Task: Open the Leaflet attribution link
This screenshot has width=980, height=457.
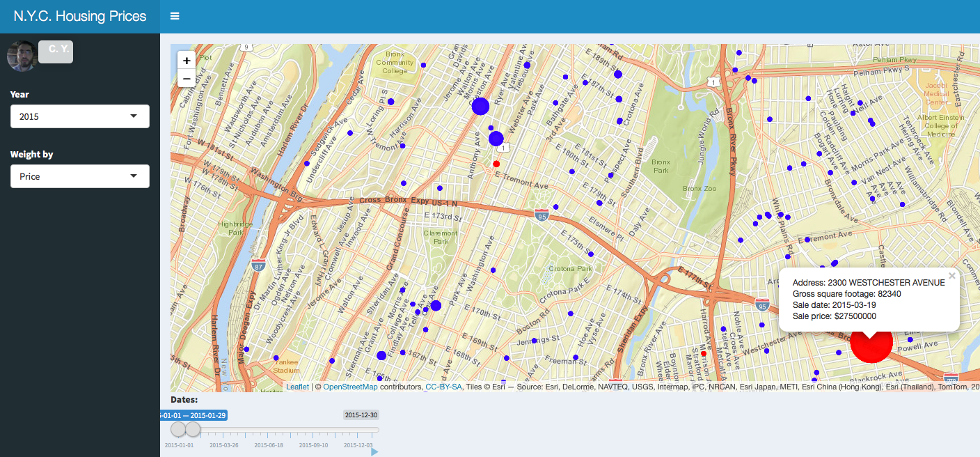Action: [297, 387]
